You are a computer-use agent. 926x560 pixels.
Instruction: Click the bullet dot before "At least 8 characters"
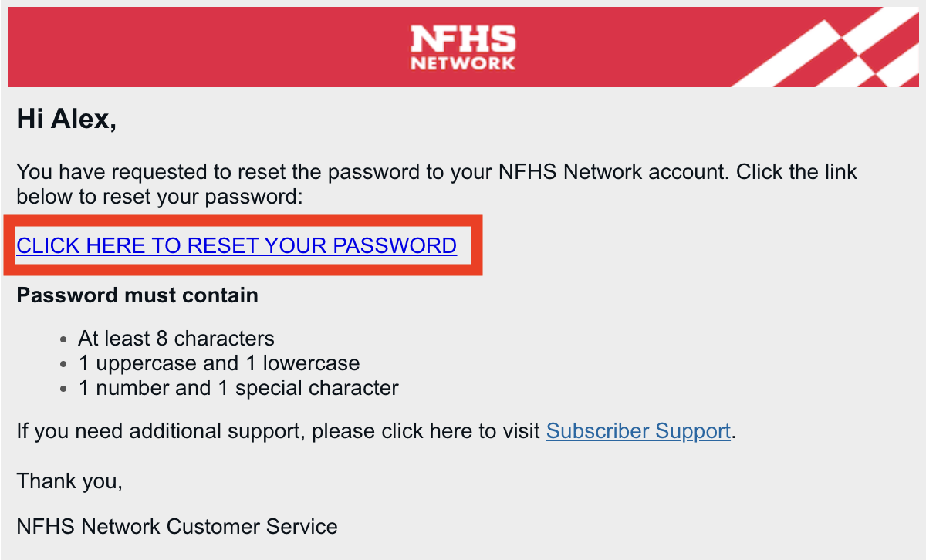point(64,339)
